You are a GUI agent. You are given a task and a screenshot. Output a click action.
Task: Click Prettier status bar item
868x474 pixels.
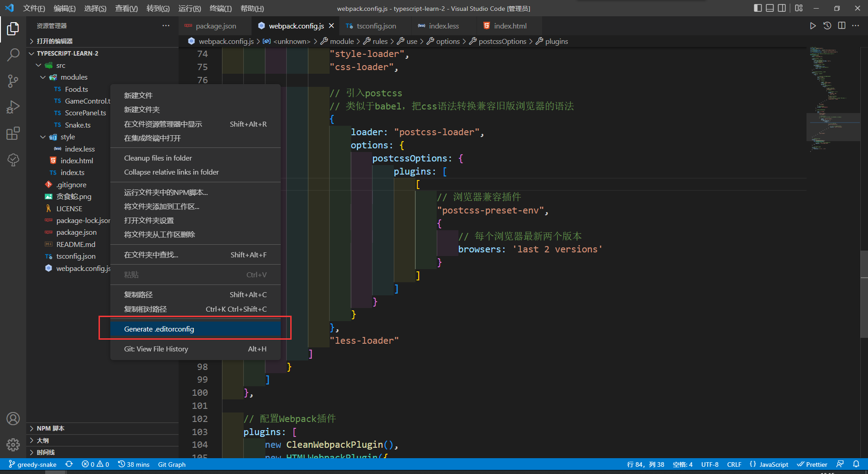[812, 465]
